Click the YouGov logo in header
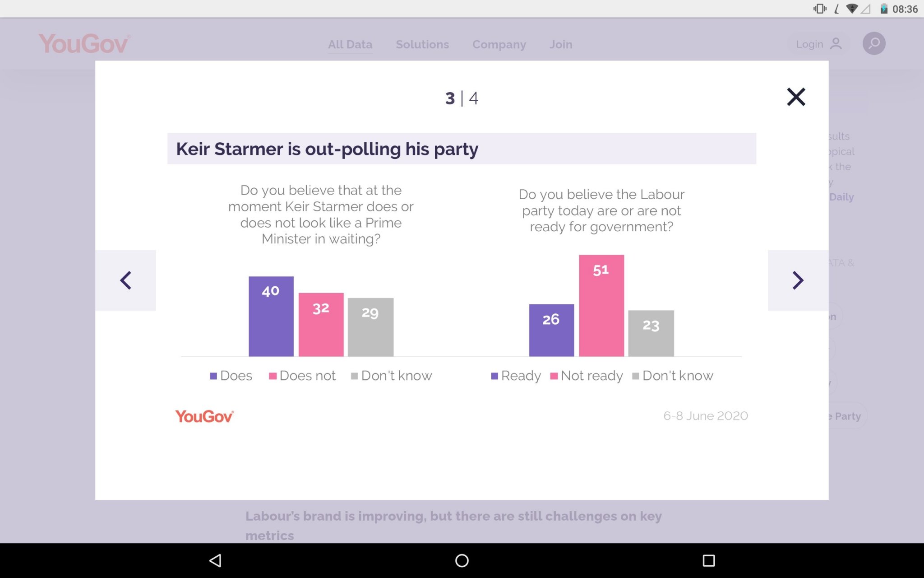The width and height of the screenshot is (924, 578). (84, 44)
